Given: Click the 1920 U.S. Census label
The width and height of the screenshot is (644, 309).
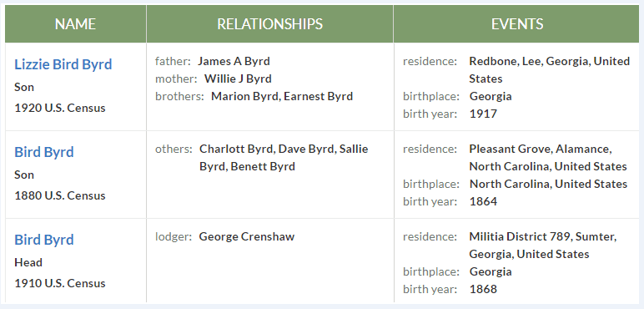Looking at the screenshot, I should pyautogui.click(x=60, y=108).
